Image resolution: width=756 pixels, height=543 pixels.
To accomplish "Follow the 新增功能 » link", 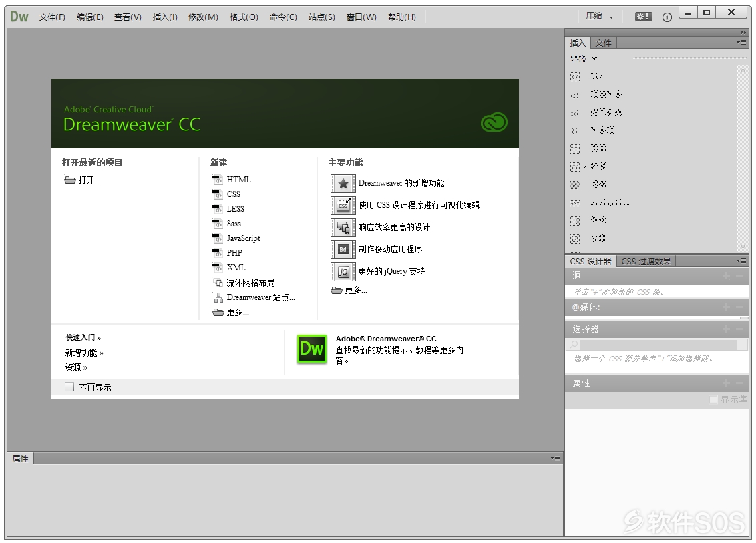I will click(84, 353).
